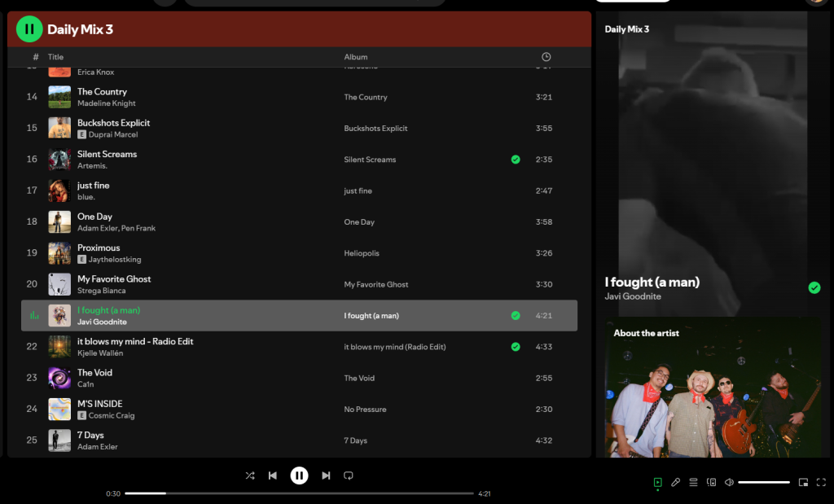The height and width of the screenshot is (504, 834).
Task: Open Javi Goodnite in the Now Playing panel
Action: [x=633, y=296]
